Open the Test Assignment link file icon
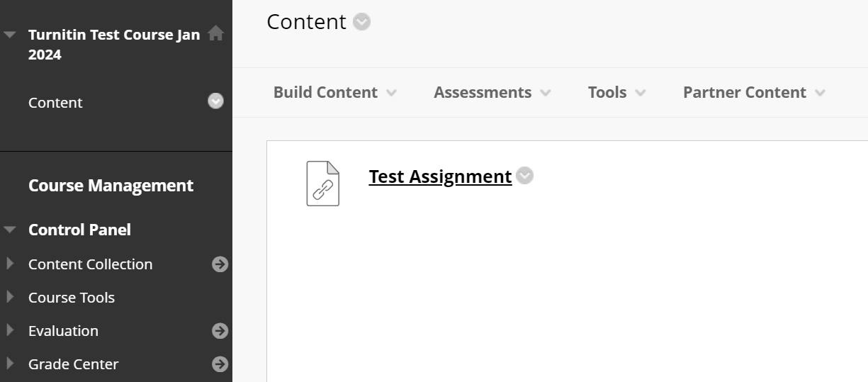The width and height of the screenshot is (868, 382). tap(322, 184)
